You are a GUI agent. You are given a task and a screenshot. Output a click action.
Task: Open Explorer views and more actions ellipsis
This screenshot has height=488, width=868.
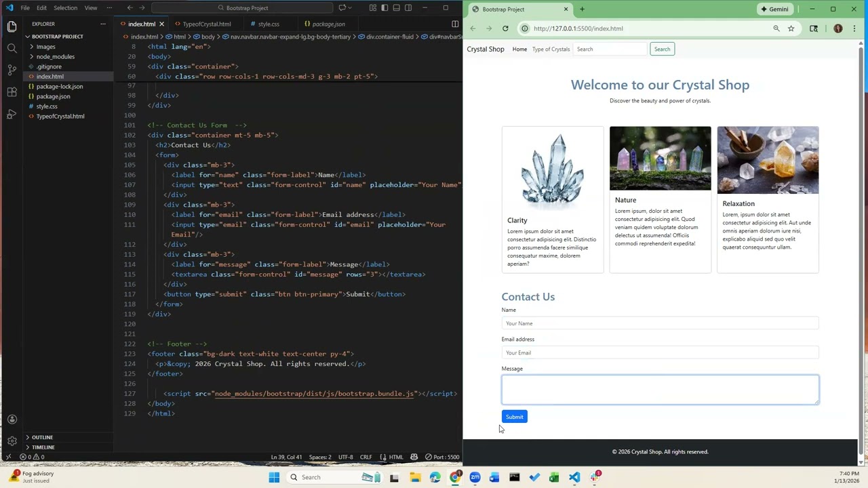tap(103, 24)
